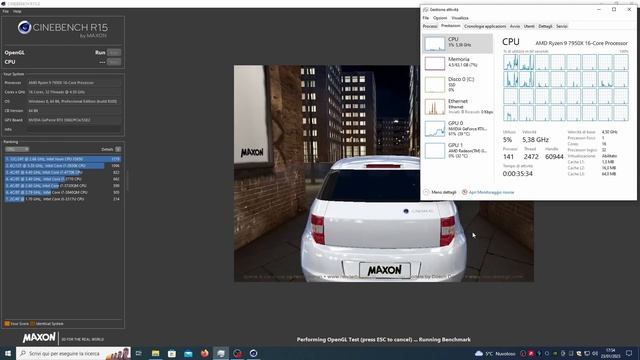The image size is (640, 360).
Task: Select Memoria in Task Manager sidebar
Action: [458, 63]
